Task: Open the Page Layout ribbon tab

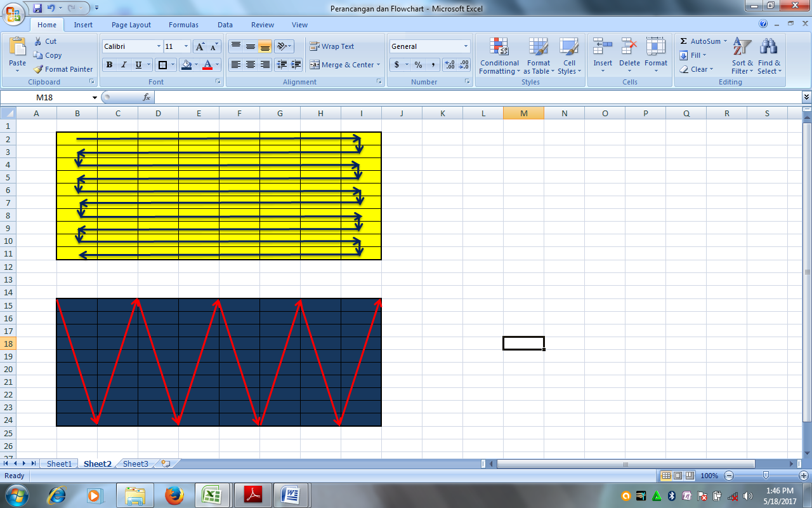Action: (131, 25)
